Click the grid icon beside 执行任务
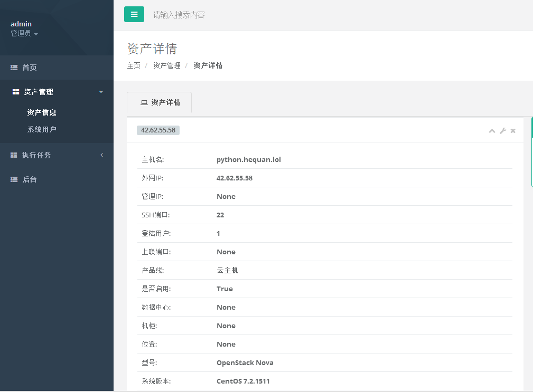 (14, 155)
